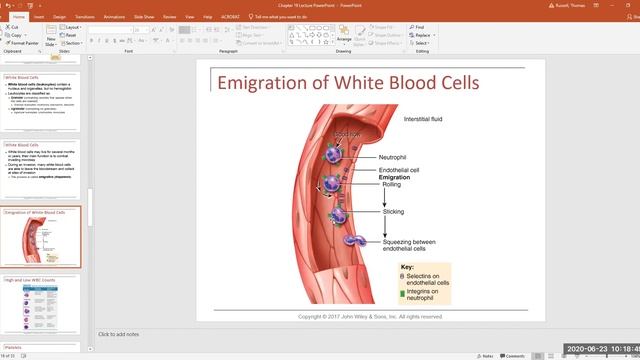Select the High and Low WBC Counts slide thumbnail
This screenshot has height=360, width=640.
click(x=40, y=304)
